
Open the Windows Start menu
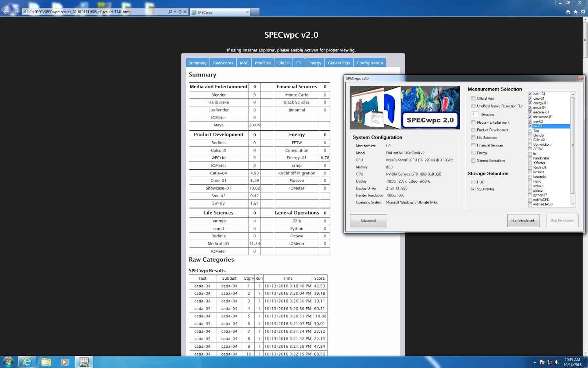8,362
